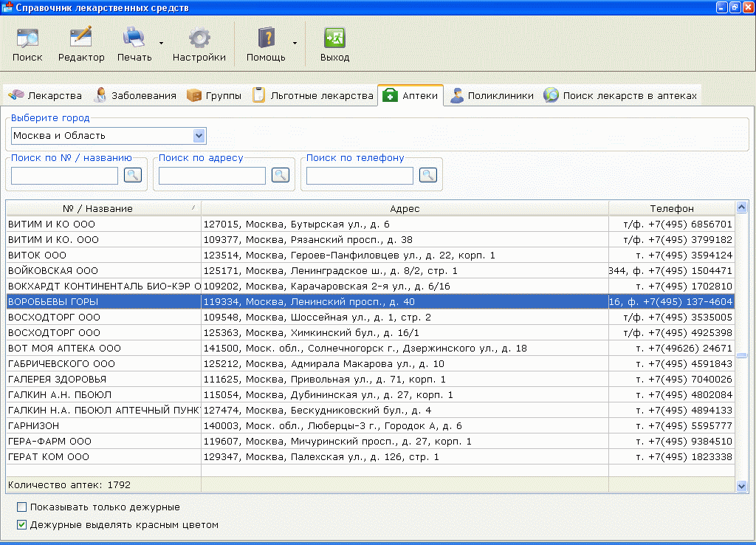
Task: Minimize the Справочник лекарственных средств window
Action: pos(722,7)
